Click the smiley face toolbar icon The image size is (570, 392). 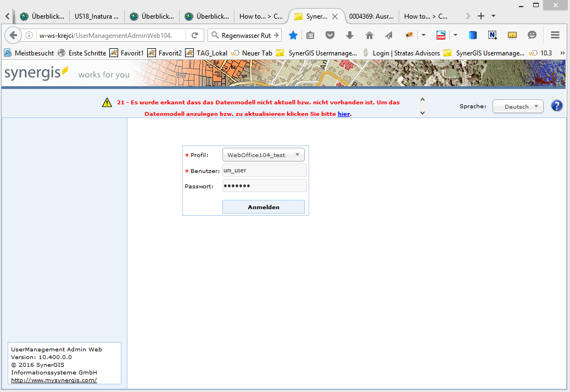click(x=532, y=35)
